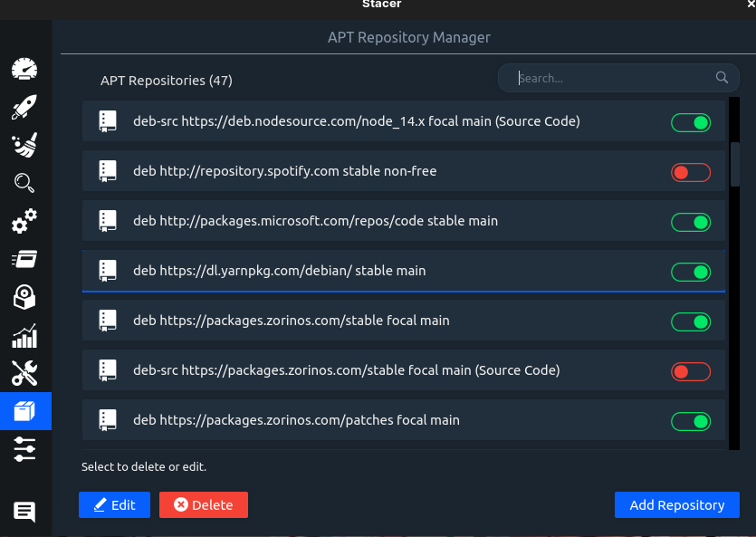Open Uninstaller package icon in sidebar
The width and height of the screenshot is (756, 537).
click(24, 297)
